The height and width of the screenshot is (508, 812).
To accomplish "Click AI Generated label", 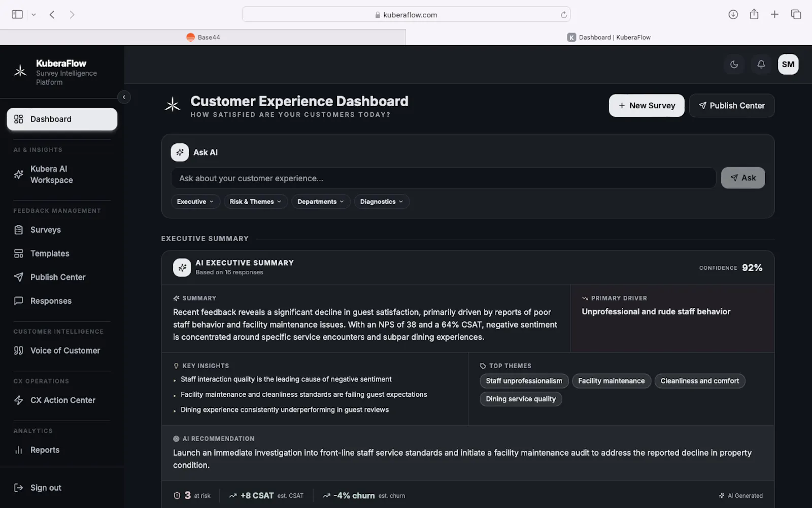I will (x=741, y=496).
